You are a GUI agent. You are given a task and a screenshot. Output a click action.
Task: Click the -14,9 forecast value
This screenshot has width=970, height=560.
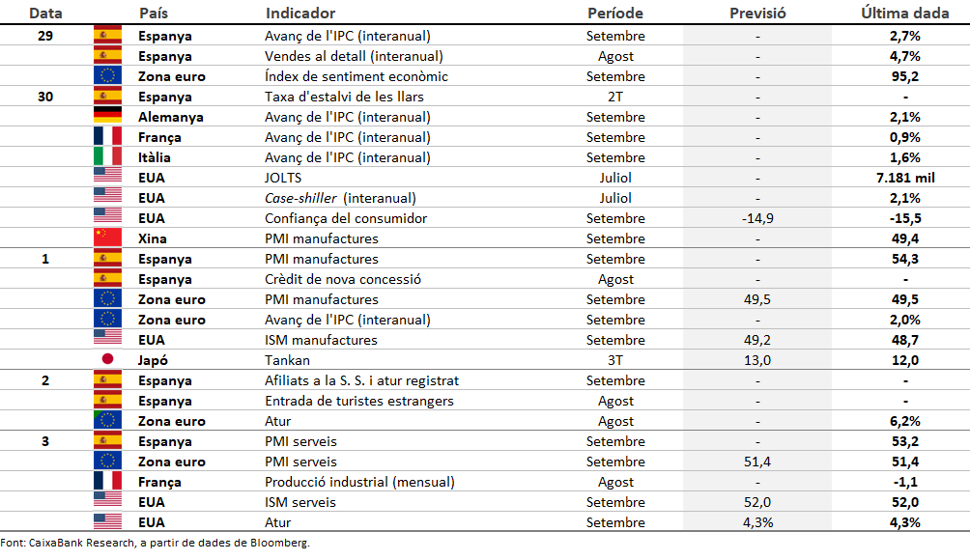coord(757,218)
